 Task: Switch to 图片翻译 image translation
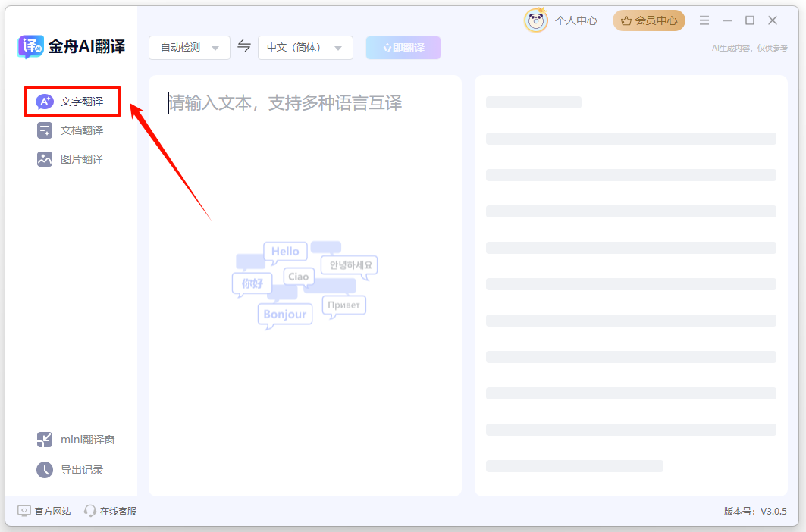click(71, 158)
